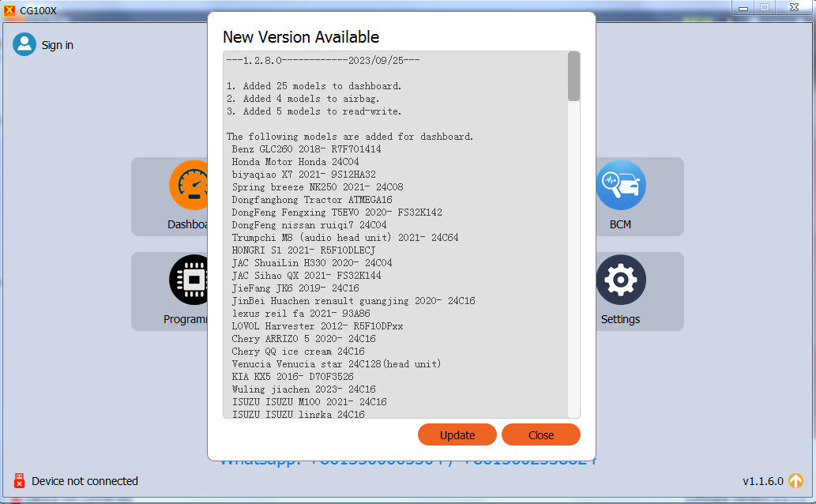816x504 pixels.
Task: Click 'HONGRI S1 2021- R5F10DLECJ' entry
Action: pyautogui.click(x=303, y=250)
